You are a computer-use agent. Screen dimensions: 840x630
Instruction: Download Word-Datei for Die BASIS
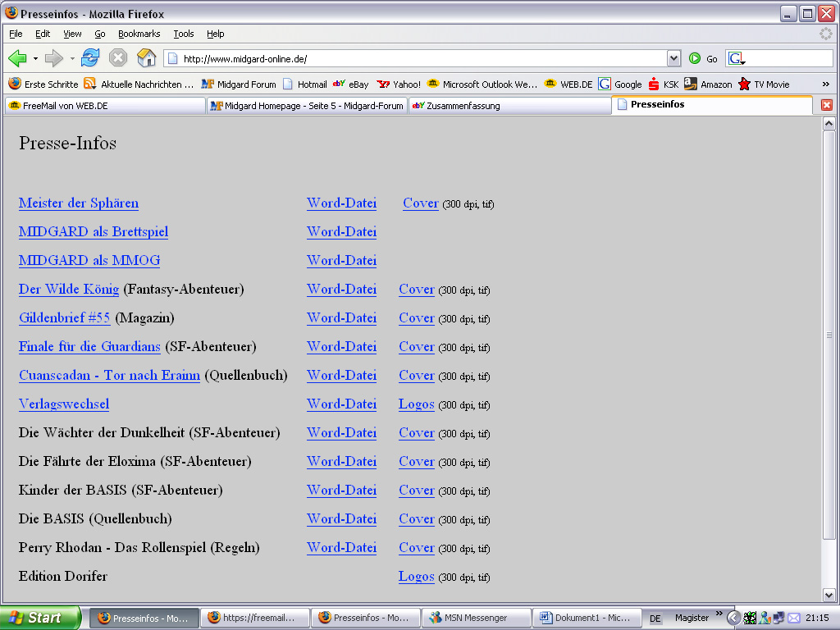click(x=341, y=519)
